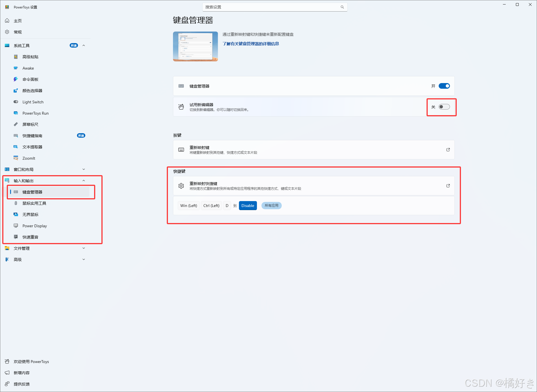The width and height of the screenshot is (537, 392).
Task: Click the D key chip
Action: tap(227, 206)
